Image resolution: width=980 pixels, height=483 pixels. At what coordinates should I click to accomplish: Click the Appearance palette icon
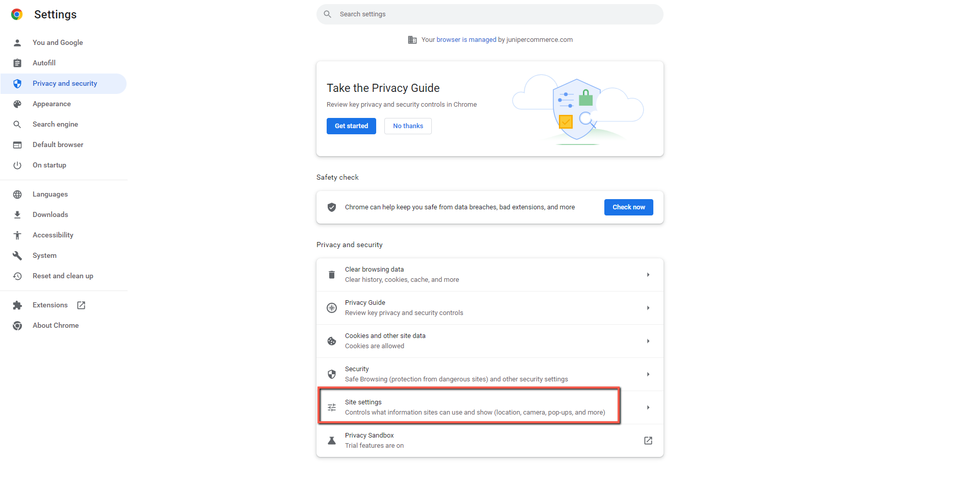tap(17, 104)
